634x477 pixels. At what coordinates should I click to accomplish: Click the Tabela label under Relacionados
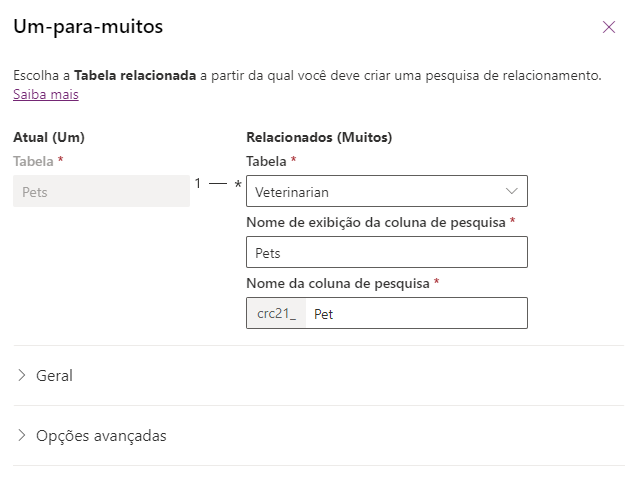coord(266,161)
